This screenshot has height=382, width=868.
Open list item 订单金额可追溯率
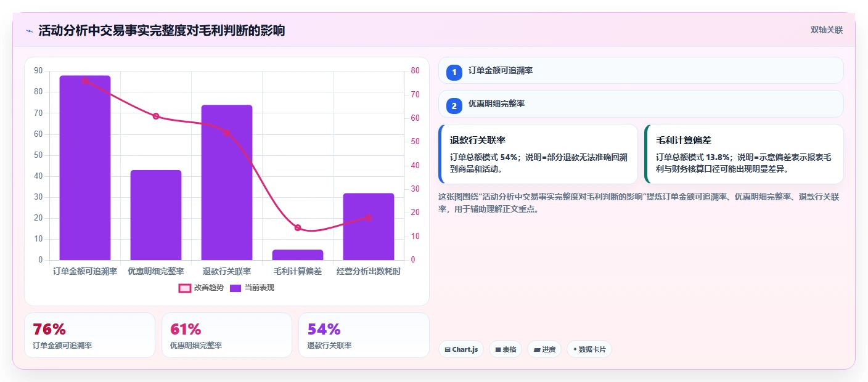click(641, 70)
